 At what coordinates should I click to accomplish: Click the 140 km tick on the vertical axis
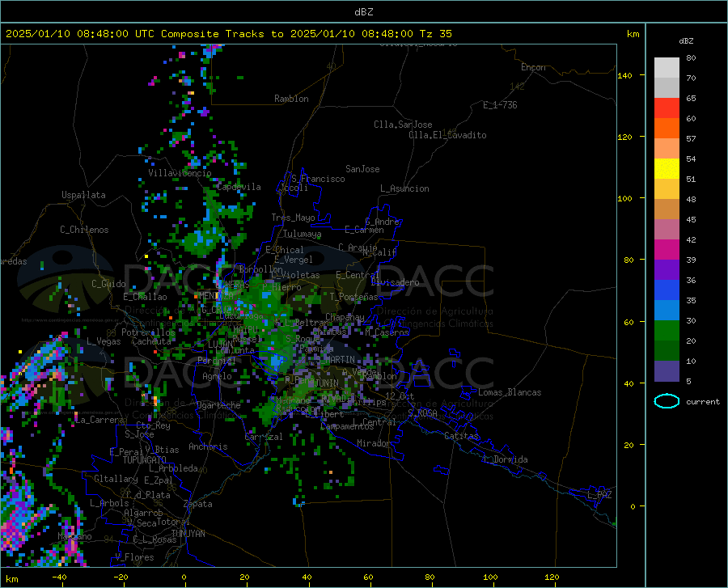pyautogui.click(x=624, y=75)
